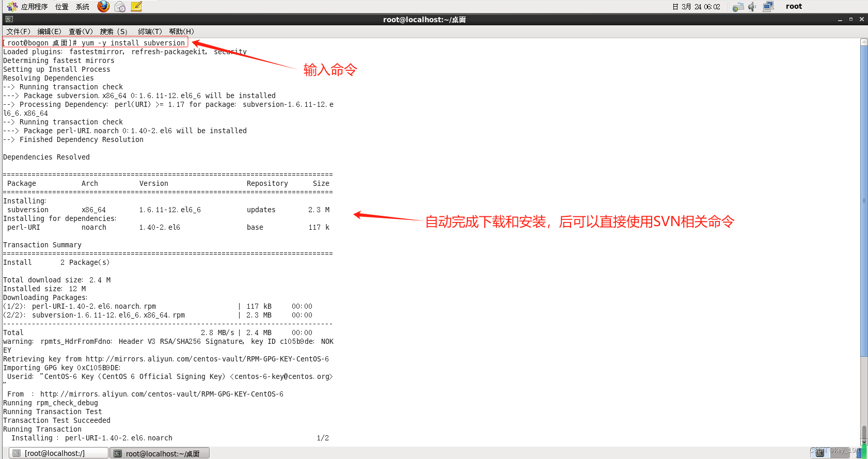The height and width of the screenshot is (459, 868).
Task: Click the 'Resolving Dependencies' line
Action: point(49,78)
